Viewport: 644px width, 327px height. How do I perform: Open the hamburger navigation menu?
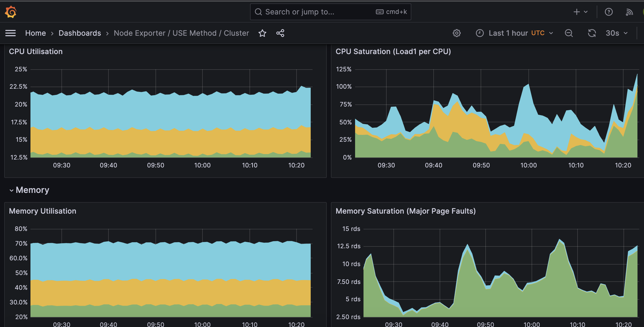click(11, 33)
